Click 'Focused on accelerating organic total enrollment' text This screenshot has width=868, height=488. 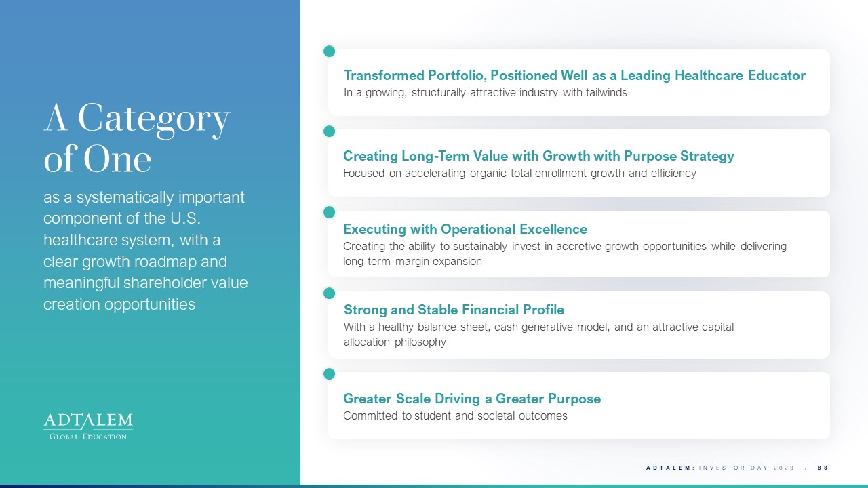pos(520,173)
